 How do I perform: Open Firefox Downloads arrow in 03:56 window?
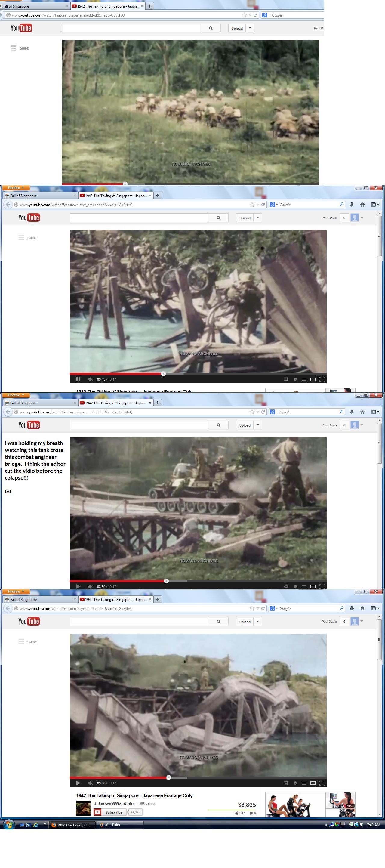(x=352, y=608)
